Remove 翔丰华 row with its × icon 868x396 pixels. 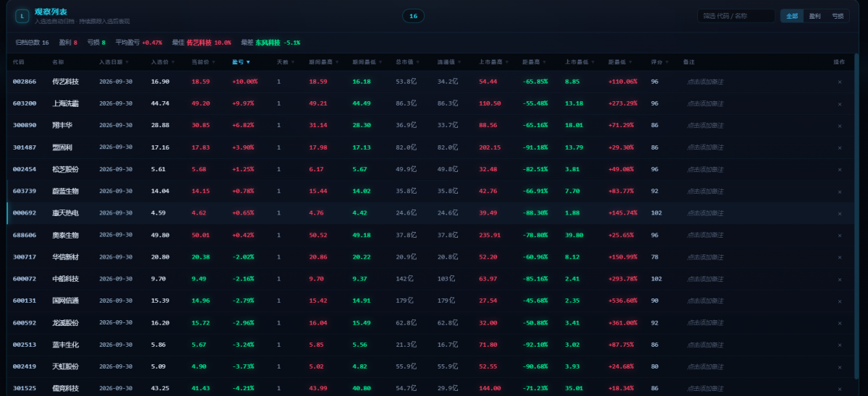839,126
